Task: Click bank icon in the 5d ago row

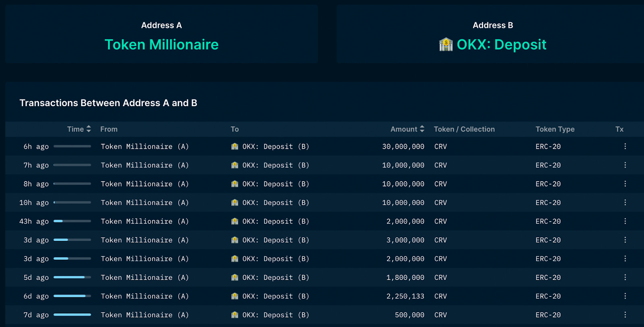Action: (235, 277)
